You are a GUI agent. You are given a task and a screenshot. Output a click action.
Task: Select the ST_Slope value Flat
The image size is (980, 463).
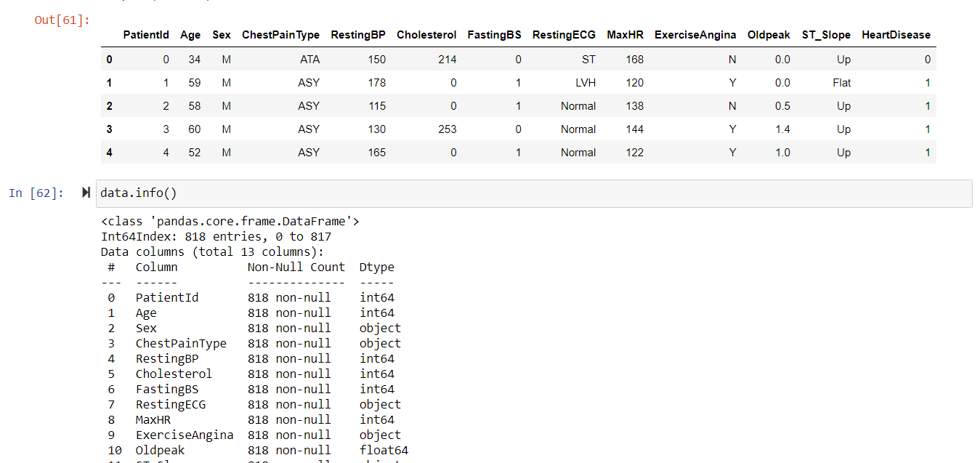(x=841, y=82)
